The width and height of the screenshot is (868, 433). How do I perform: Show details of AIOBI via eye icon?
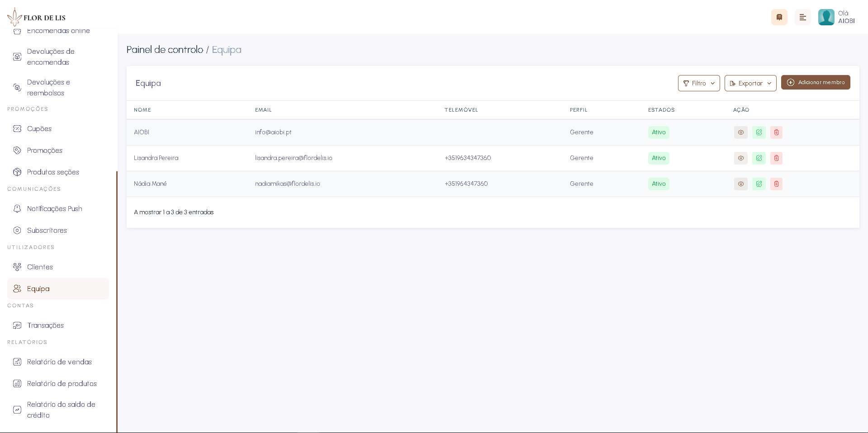(x=740, y=132)
